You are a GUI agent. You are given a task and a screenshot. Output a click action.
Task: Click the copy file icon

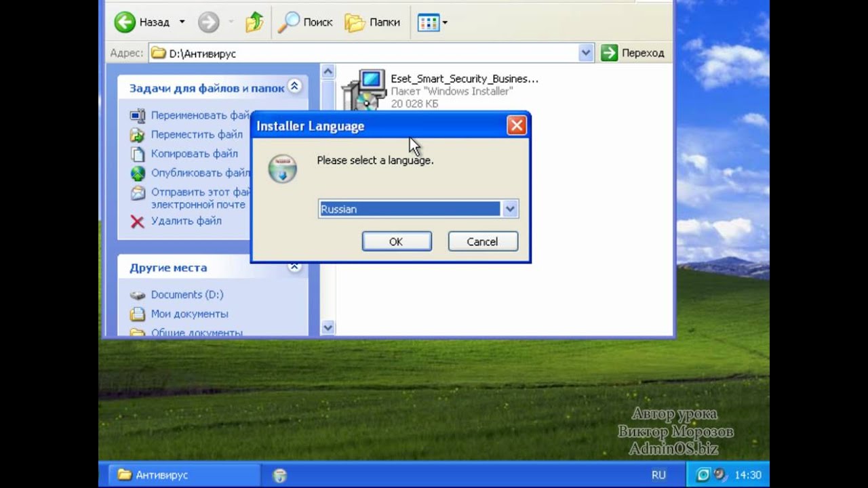coord(138,153)
